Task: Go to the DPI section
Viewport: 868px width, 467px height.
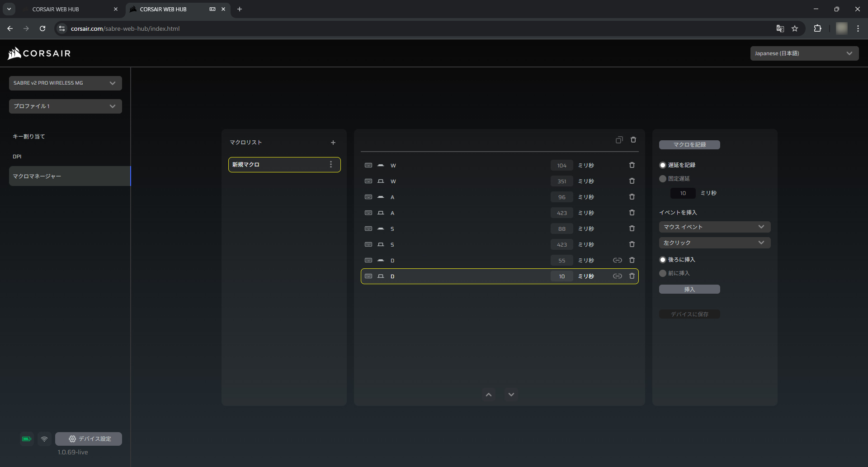Action: click(x=17, y=157)
